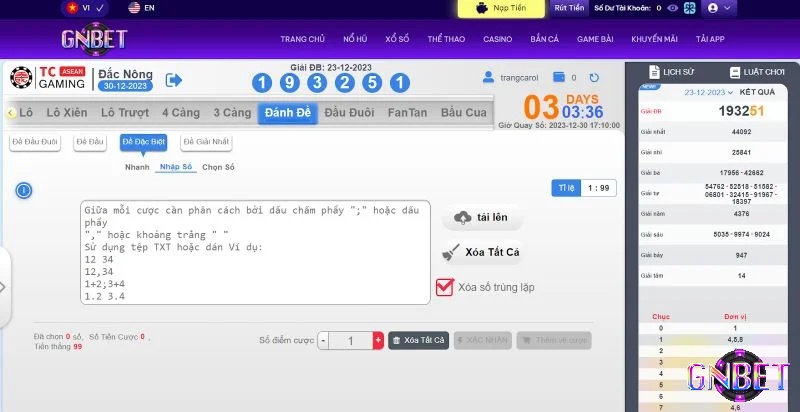Click the Tỉ lệ 1:99 odds button

(x=584, y=188)
